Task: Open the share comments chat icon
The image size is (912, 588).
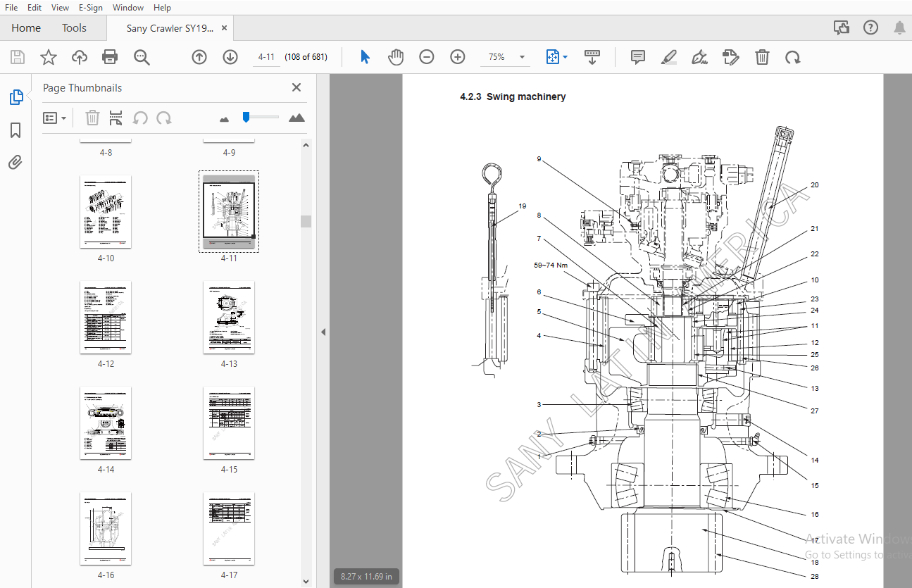Action: click(842, 28)
